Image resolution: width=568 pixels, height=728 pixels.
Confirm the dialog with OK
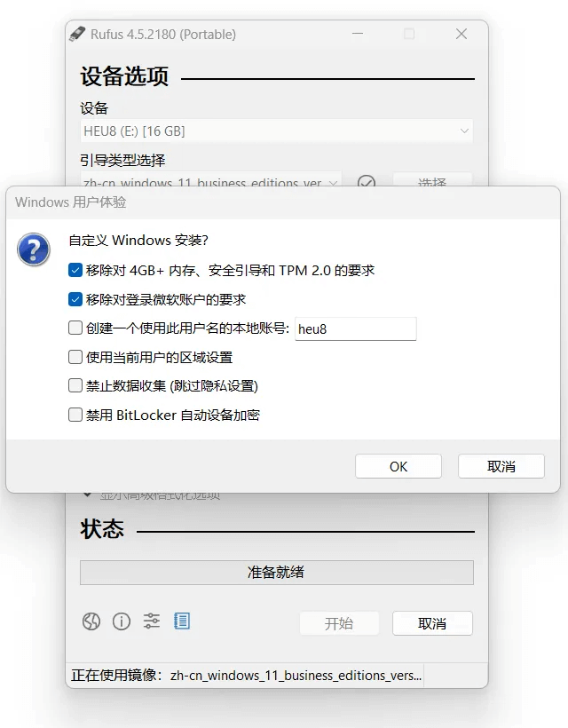coord(398,466)
